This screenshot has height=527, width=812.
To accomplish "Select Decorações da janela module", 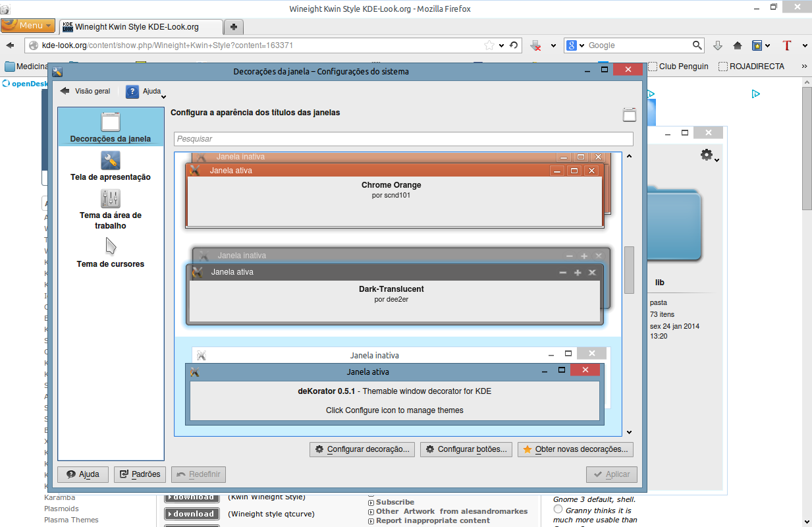I will 111,127.
